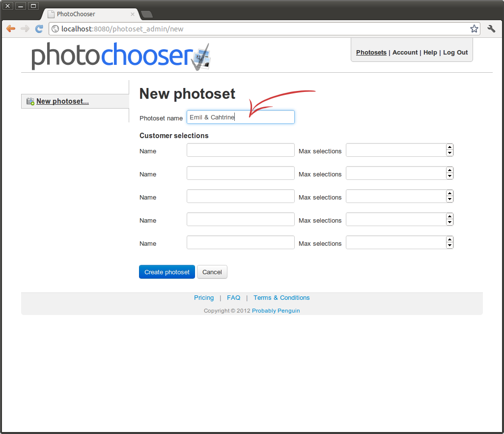This screenshot has width=504, height=434.
Task: Click the browser reload icon
Action: [x=39, y=29]
